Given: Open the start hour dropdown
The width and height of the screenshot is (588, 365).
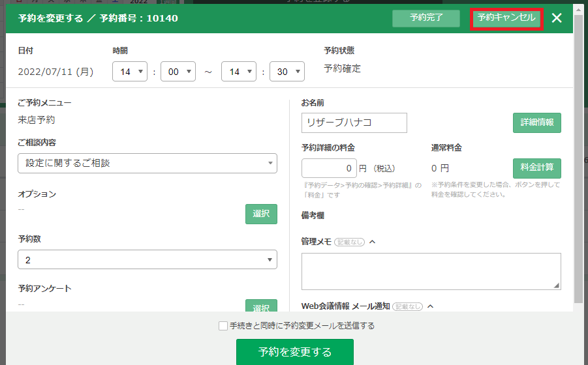Looking at the screenshot, I should pyautogui.click(x=130, y=72).
